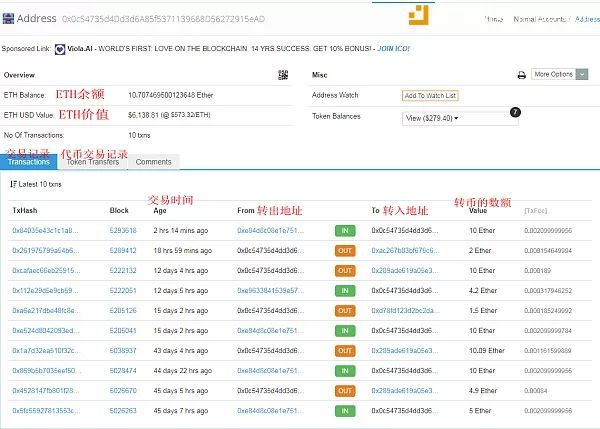Click the printer icon in Misc
The height and width of the screenshot is (429, 600).
coord(521,75)
